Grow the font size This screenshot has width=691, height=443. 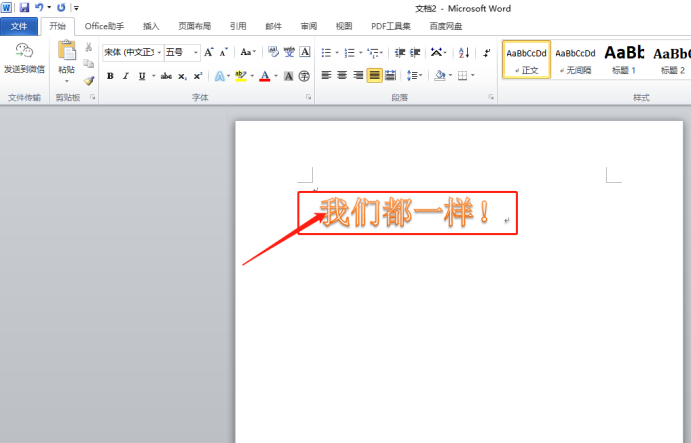coord(208,52)
